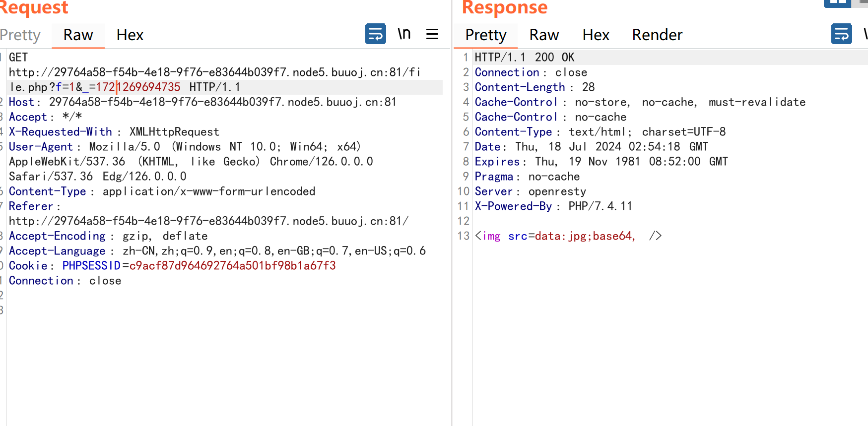868x426 pixels.
Task: Click the PHPSESSID cookie value
Action: [x=232, y=266]
